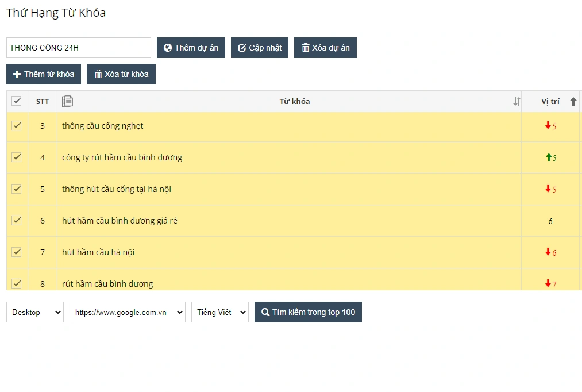The height and width of the screenshot is (392, 582).
Task: Click the STT column header
Action: (43, 102)
